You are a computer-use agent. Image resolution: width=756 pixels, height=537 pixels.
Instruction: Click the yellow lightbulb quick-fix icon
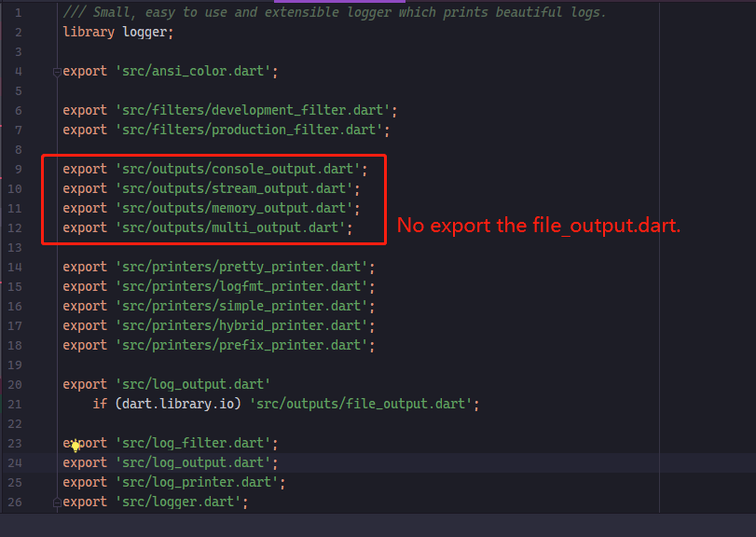(x=76, y=447)
